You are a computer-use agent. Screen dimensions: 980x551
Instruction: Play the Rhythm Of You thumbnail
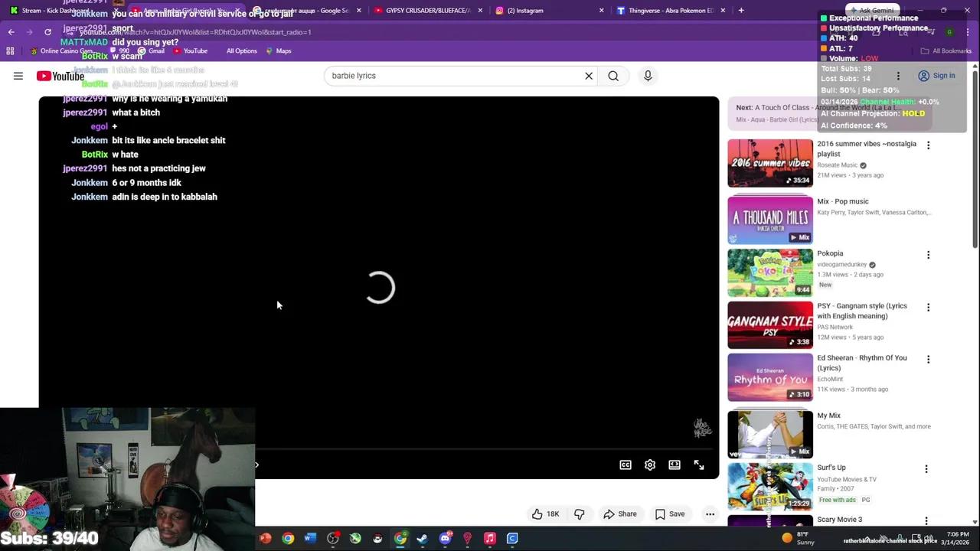[x=770, y=377]
